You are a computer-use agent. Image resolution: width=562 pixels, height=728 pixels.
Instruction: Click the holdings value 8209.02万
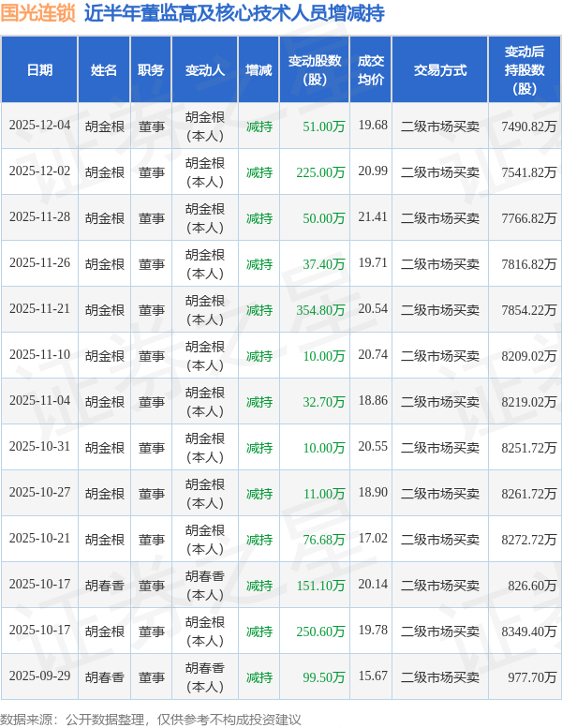click(x=528, y=356)
